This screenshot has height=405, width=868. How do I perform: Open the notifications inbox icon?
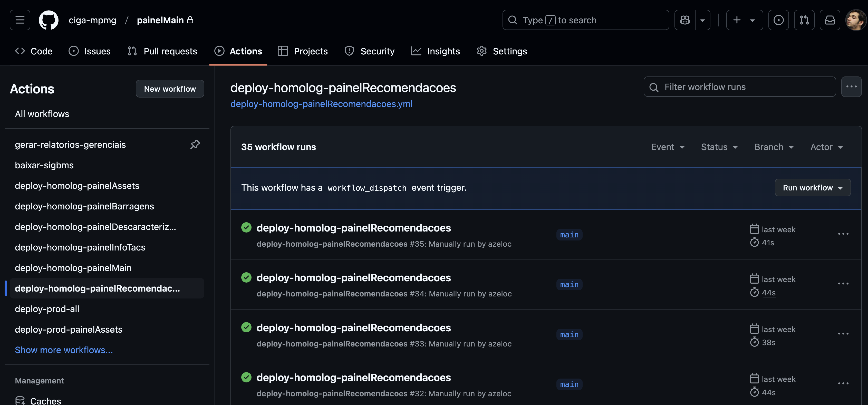pyautogui.click(x=830, y=20)
